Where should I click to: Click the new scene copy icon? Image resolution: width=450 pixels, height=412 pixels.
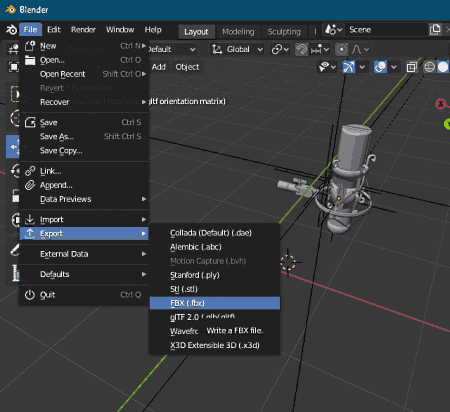point(435,30)
